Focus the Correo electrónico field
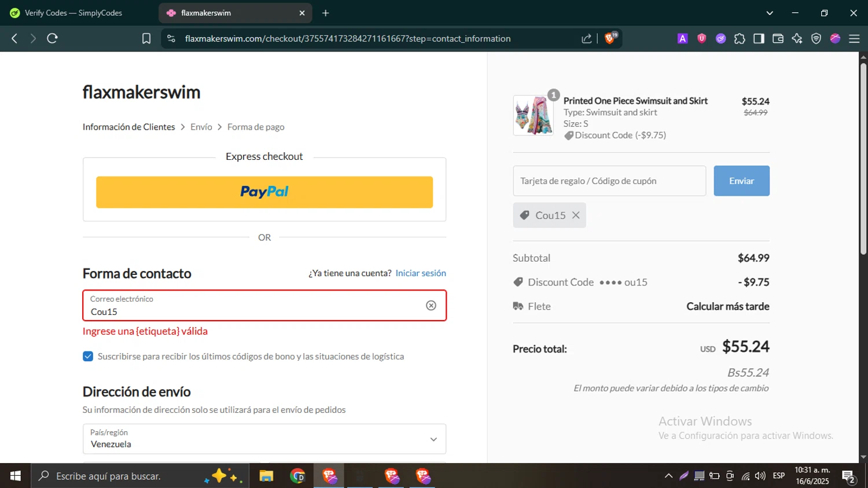This screenshot has width=868, height=488. [264, 306]
